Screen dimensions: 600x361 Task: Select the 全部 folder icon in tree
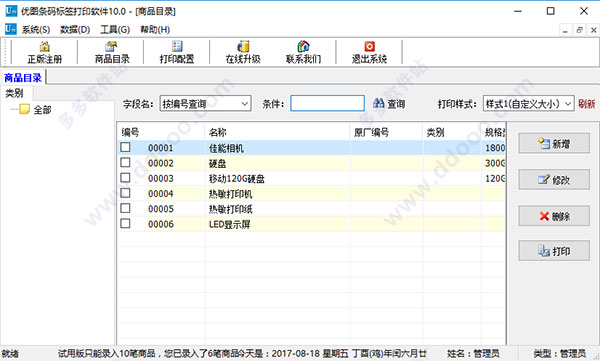(24, 109)
